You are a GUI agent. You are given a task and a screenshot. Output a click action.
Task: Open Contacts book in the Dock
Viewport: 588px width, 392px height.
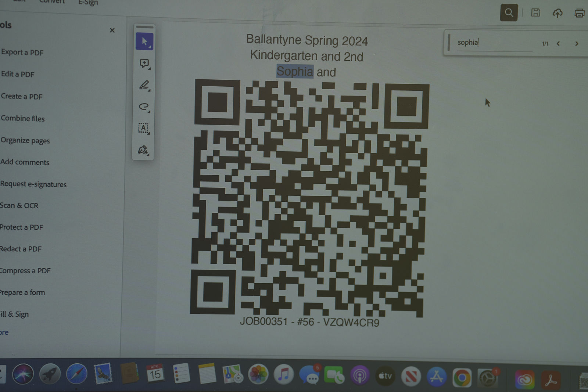129,374
